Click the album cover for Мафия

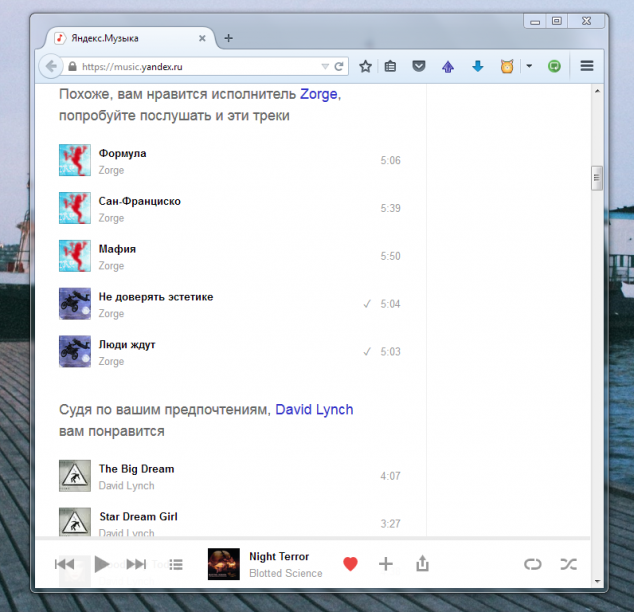tap(75, 256)
